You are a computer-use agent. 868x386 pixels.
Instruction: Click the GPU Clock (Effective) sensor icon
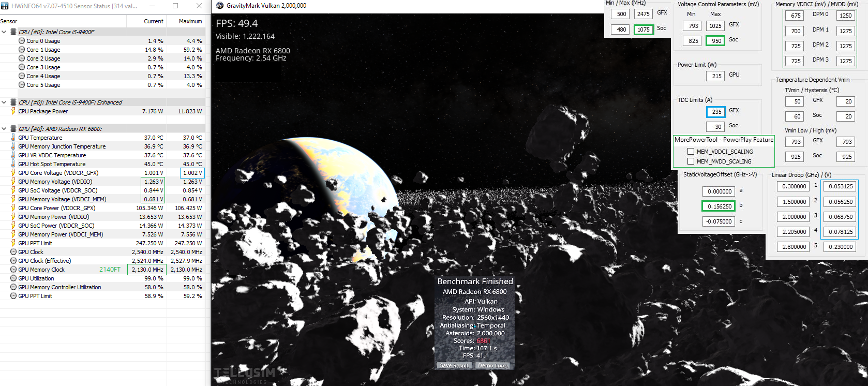[x=13, y=261]
